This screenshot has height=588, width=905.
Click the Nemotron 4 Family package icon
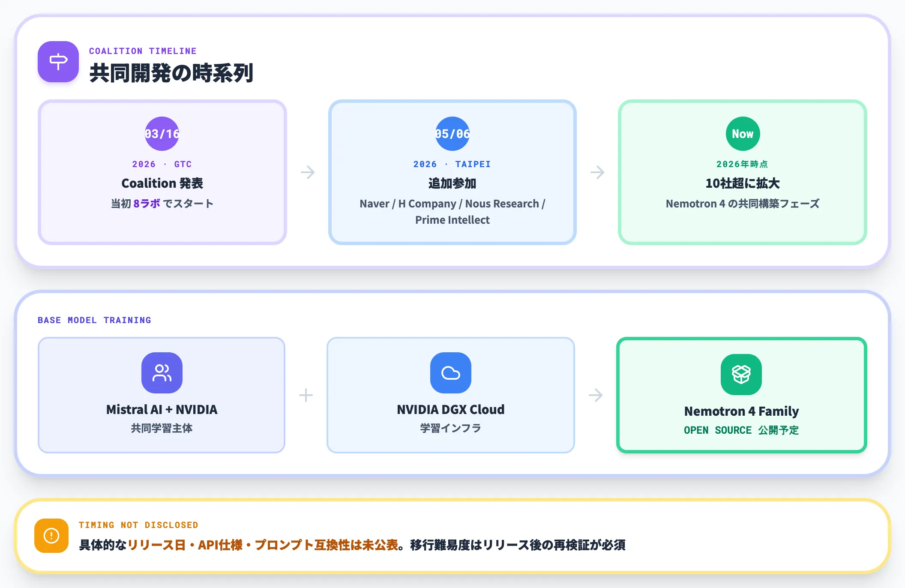pos(741,375)
